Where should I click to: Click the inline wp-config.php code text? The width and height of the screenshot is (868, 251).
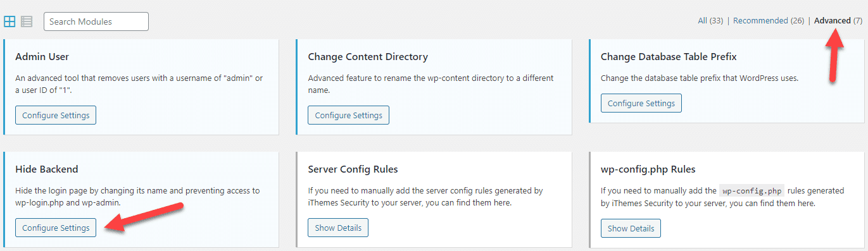[x=752, y=191]
